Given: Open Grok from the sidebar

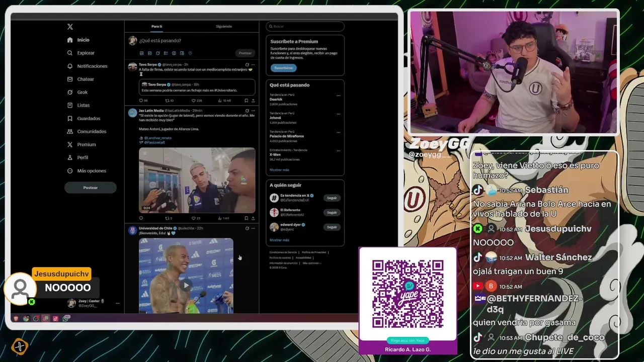Looking at the screenshot, I should click(77, 92).
